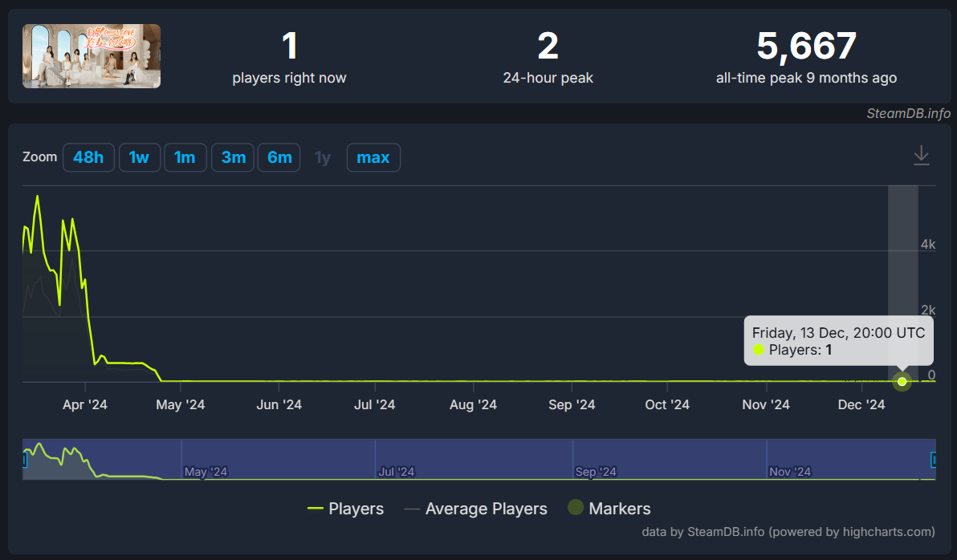The height and width of the screenshot is (560, 957).
Task: Choose the 3m zoom option
Action: 233,157
